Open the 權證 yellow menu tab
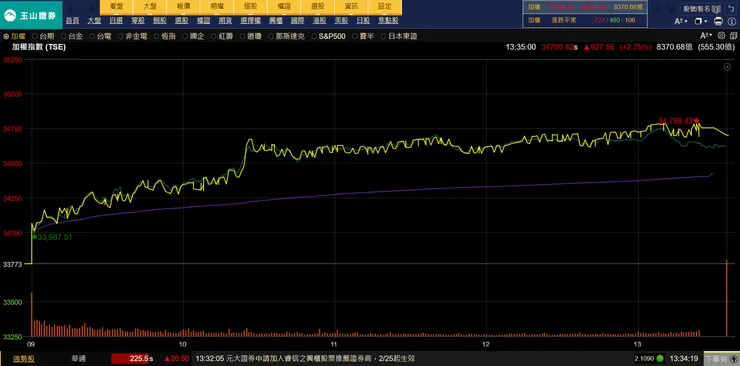Image resolution: width=740 pixels, height=366 pixels. pos(284,7)
